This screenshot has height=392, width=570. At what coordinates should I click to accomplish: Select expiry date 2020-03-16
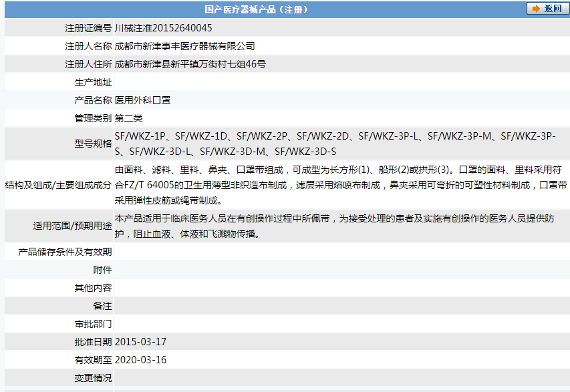pos(140,360)
